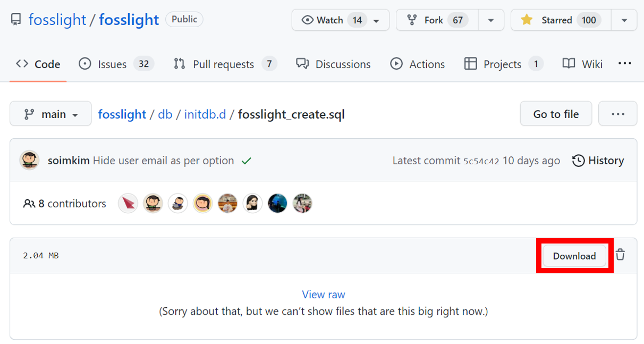
Task: Click the Go to file button
Action: click(556, 114)
